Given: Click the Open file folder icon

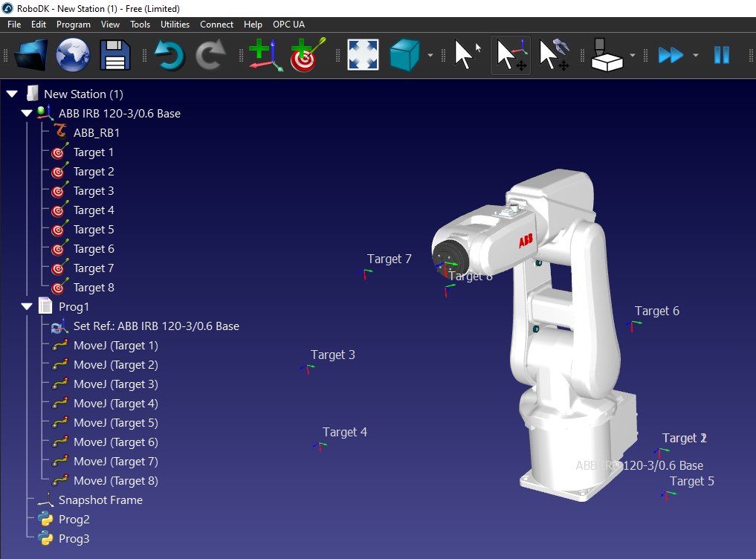Looking at the screenshot, I should 30,55.
